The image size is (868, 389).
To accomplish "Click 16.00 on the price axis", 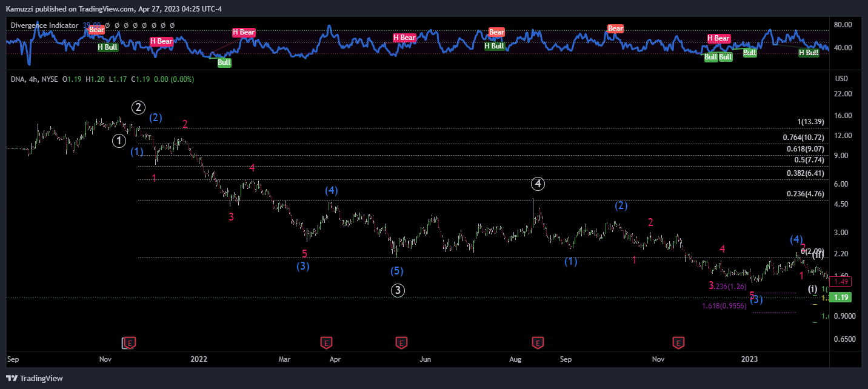I will [843, 115].
